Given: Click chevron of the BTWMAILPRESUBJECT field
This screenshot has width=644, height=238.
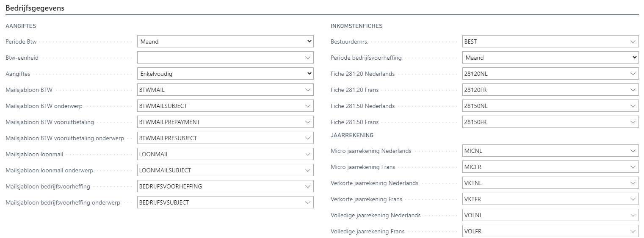Looking at the screenshot, I should point(308,138).
